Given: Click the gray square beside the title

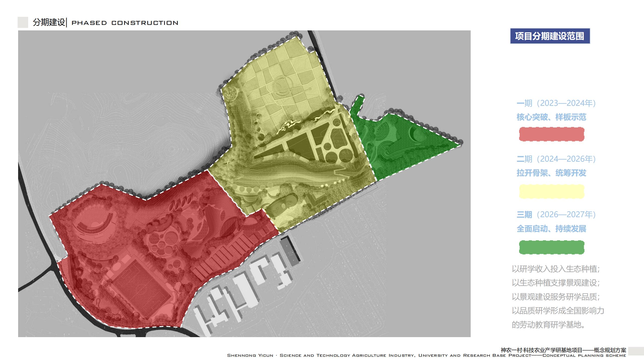Looking at the screenshot, I should coord(23,22).
